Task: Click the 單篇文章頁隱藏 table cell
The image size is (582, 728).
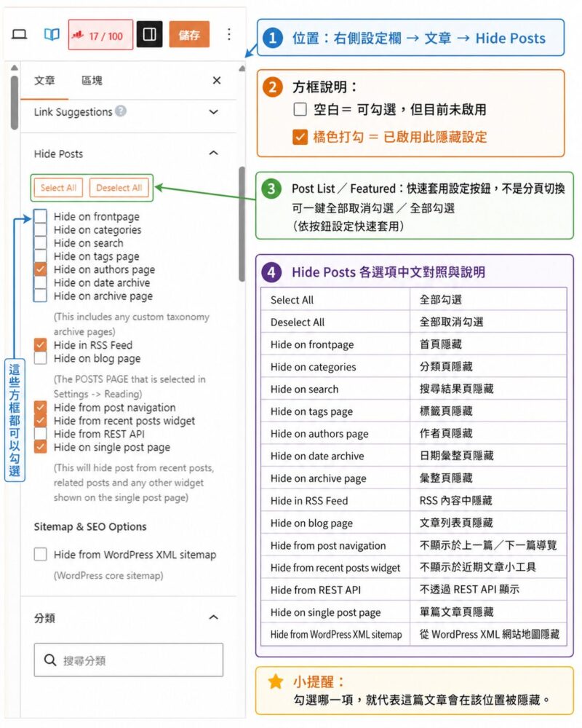Action: point(488,612)
